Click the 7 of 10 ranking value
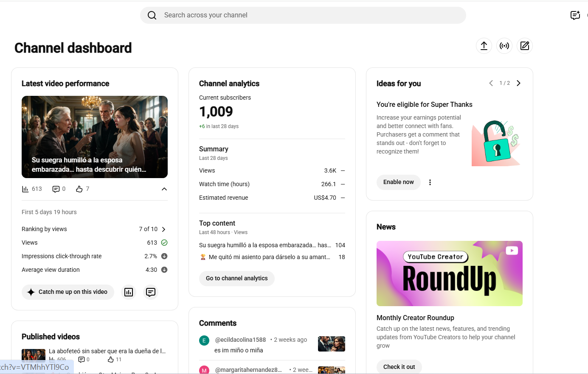Screen dimensions: 588x374 (x=148, y=229)
